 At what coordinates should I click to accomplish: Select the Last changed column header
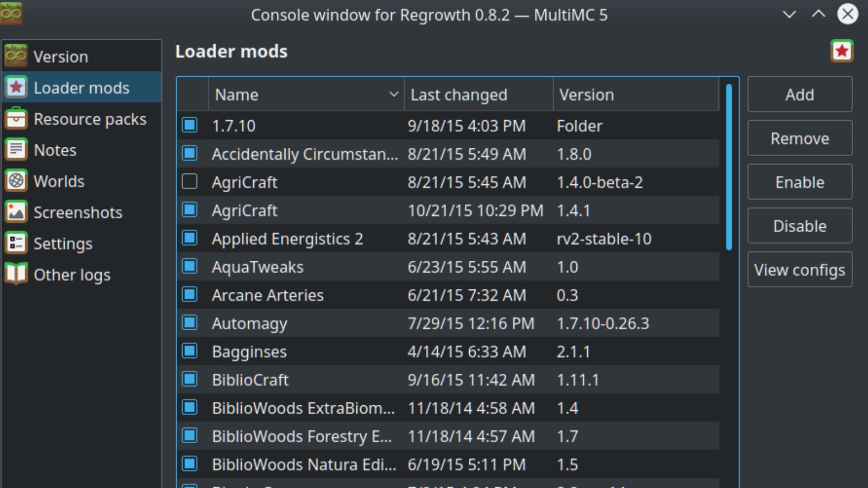tap(458, 94)
